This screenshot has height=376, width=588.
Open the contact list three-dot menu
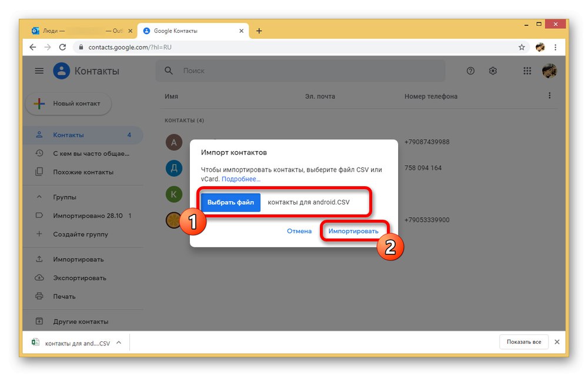tap(549, 95)
